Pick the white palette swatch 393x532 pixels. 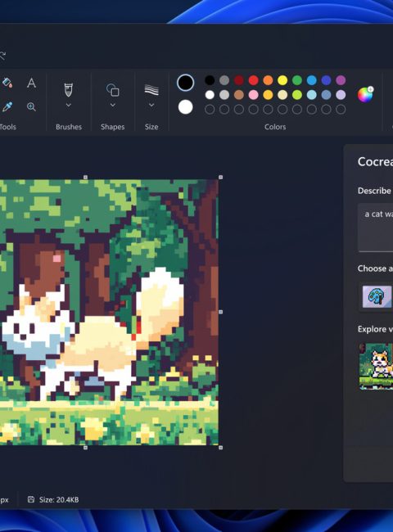pos(210,95)
